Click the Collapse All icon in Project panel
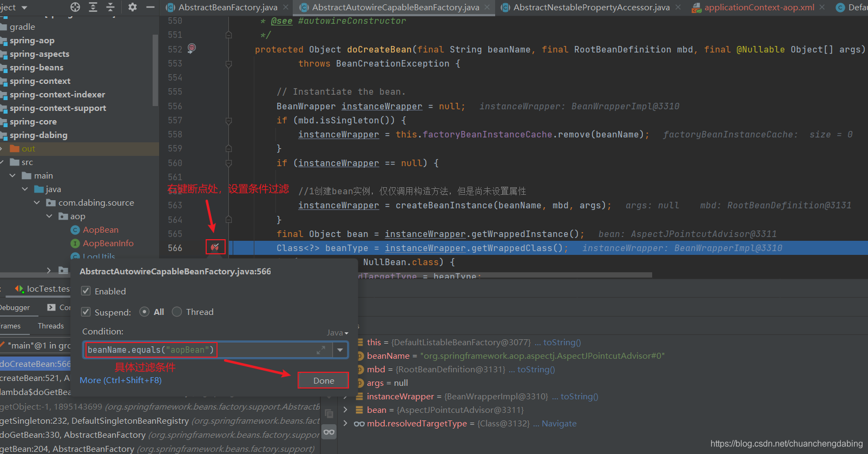 [x=110, y=7]
